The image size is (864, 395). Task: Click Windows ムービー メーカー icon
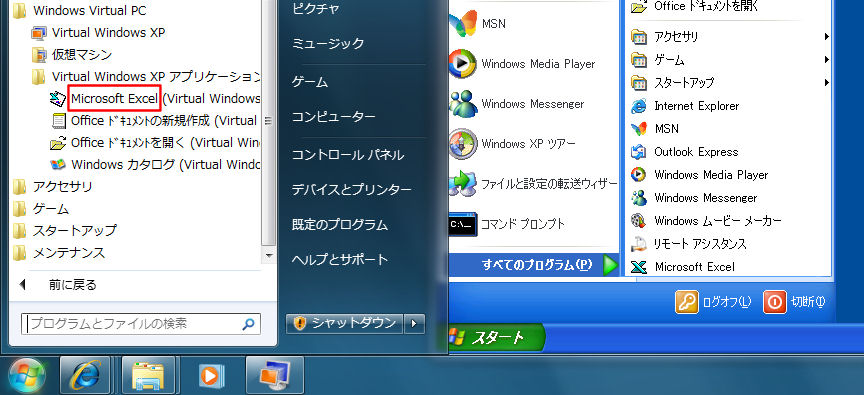point(639,221)
